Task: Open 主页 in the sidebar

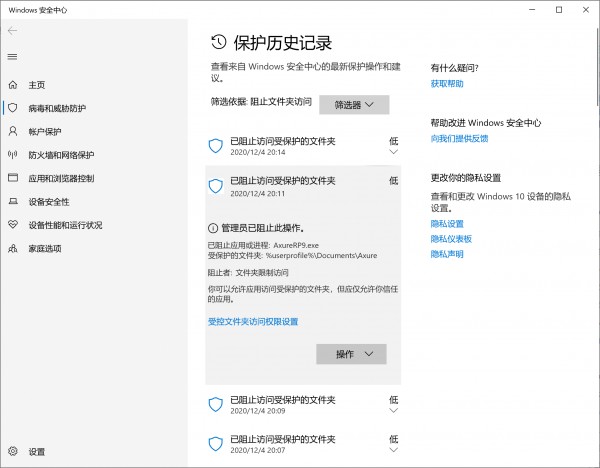Action: coord(37,85)
